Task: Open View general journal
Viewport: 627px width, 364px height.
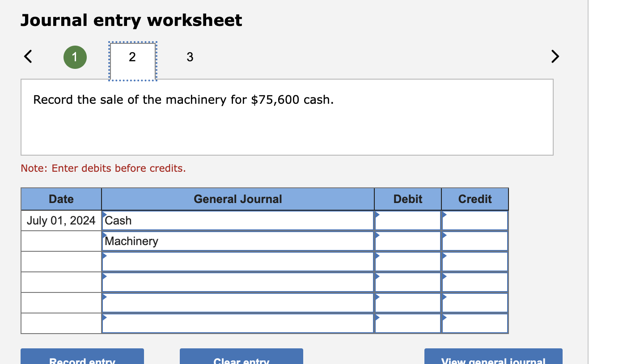Action: tap(493, 358)
